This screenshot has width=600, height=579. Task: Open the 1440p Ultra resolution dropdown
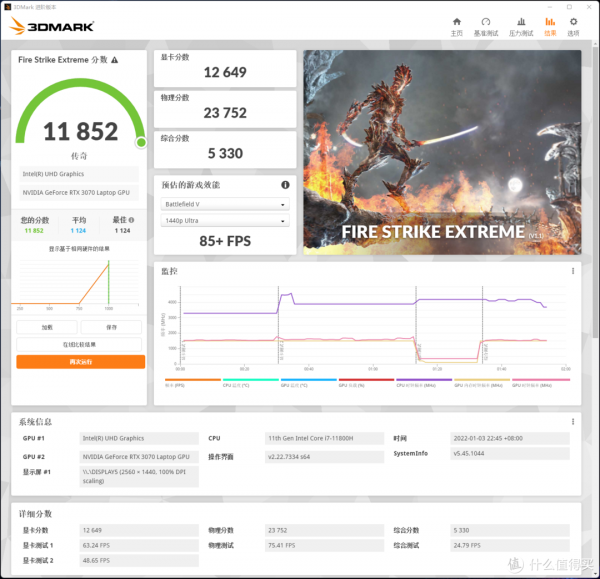coord(225,221)
